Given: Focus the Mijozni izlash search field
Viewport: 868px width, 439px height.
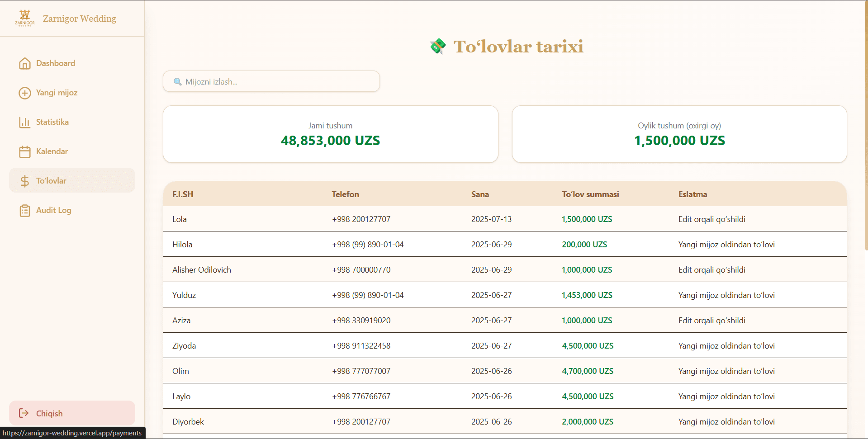Looking at the screenshot, I should pos(271,81).
